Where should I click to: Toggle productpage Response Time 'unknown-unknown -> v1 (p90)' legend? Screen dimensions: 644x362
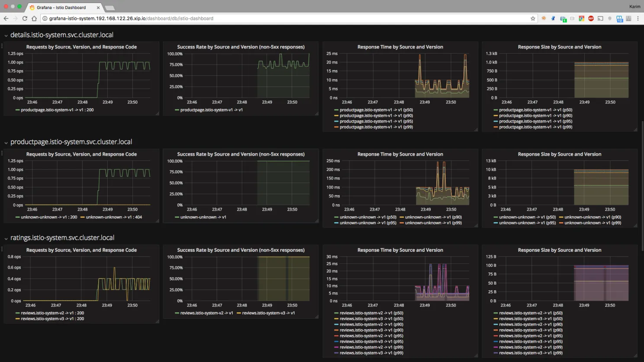(x=433, y=217)
